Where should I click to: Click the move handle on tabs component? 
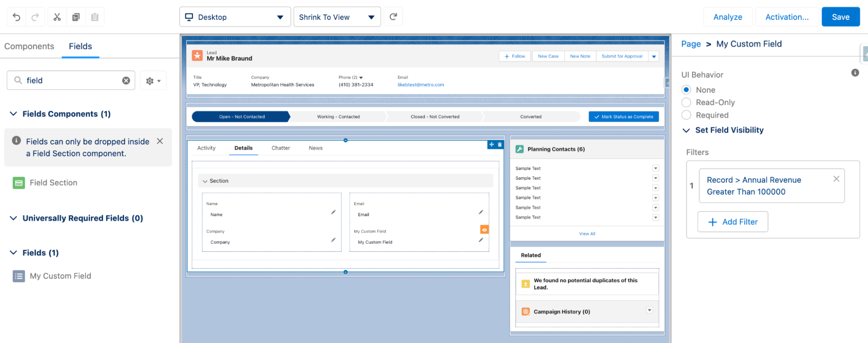492,145
